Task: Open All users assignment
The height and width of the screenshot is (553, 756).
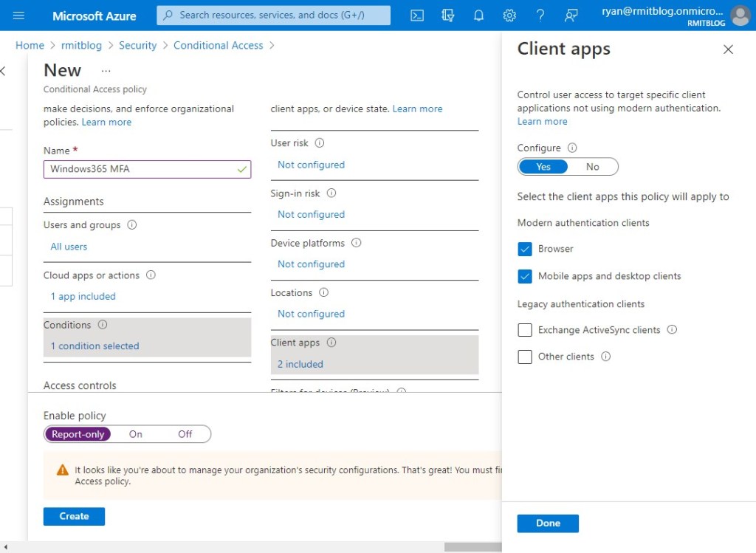Action: 69,247
